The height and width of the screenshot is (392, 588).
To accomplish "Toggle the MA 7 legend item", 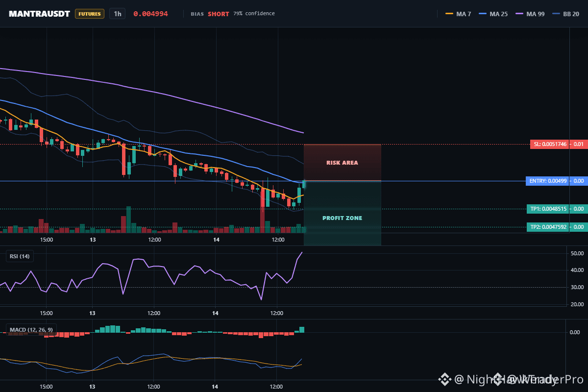I will 458,14.
